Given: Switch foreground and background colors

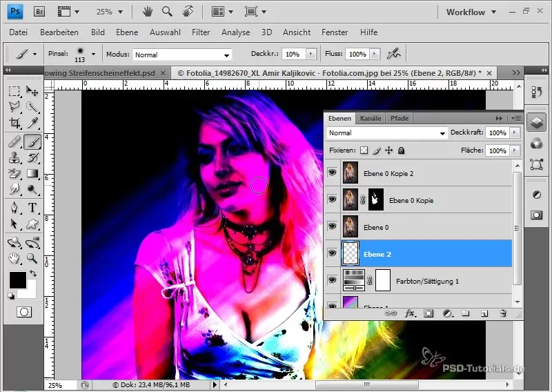Looking at the screenshot, I should click(33, 273).
